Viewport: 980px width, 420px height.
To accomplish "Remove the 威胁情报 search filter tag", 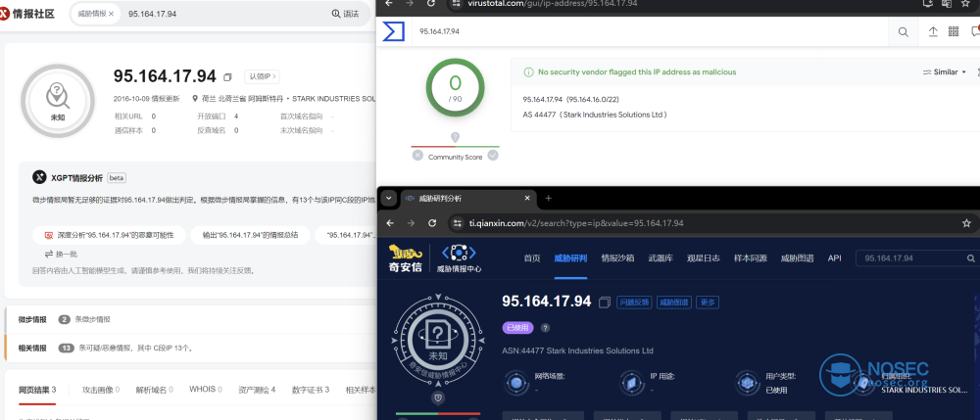I will click(112, 14).
